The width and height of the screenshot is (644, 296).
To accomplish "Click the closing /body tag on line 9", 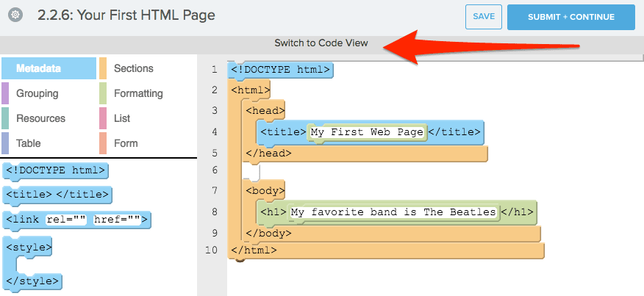I will pos(268,233).
